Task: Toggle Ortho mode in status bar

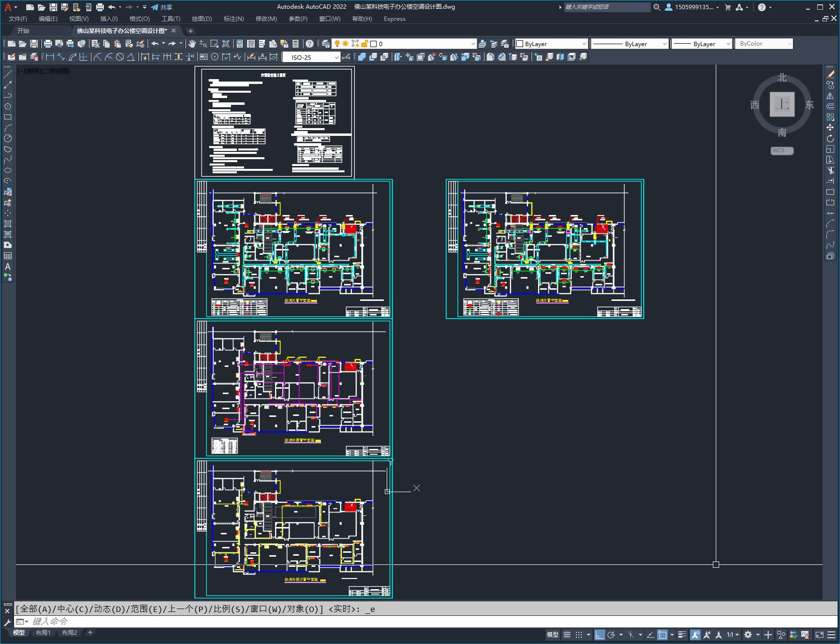Action: point(600,634)
